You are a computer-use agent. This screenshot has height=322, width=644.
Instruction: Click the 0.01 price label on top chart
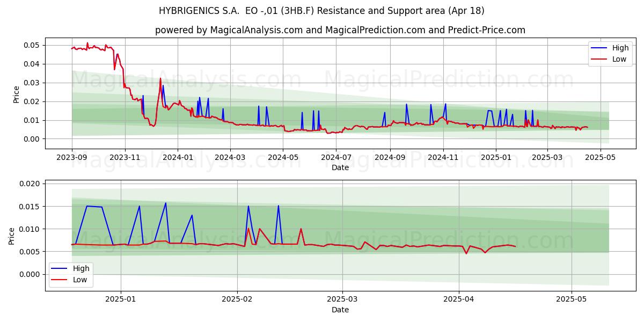[x=32, y=120]
